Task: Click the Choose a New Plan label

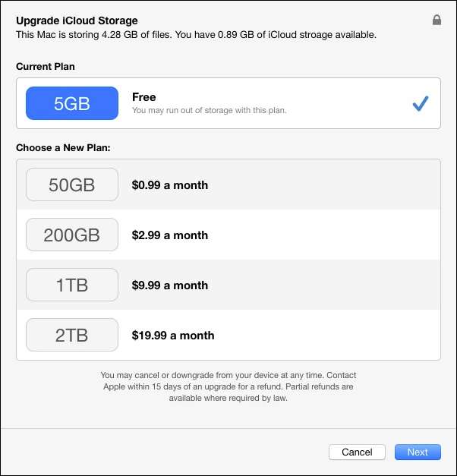Action: (63, 146)
